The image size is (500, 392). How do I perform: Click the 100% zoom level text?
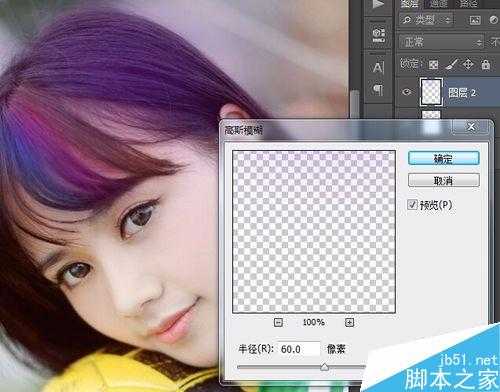coord(313,322)
